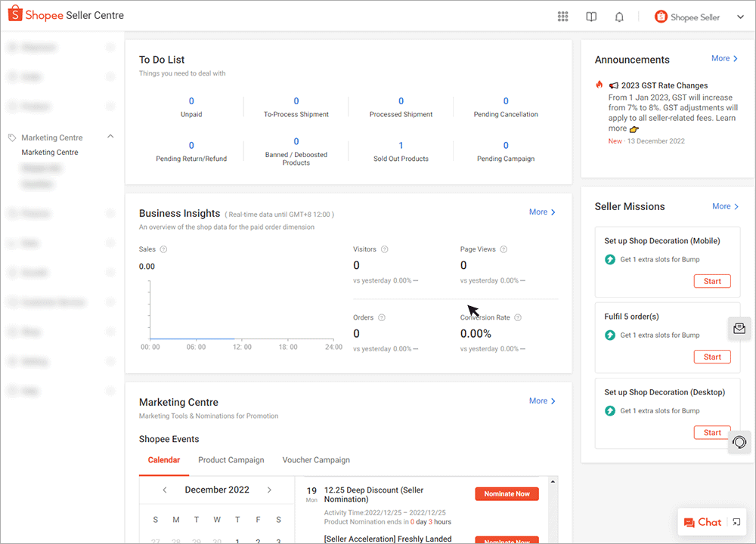Viewport: 756px width, 544px height.
Task: Click the events list scrollbar up arrow
Action: click(553, 481)
